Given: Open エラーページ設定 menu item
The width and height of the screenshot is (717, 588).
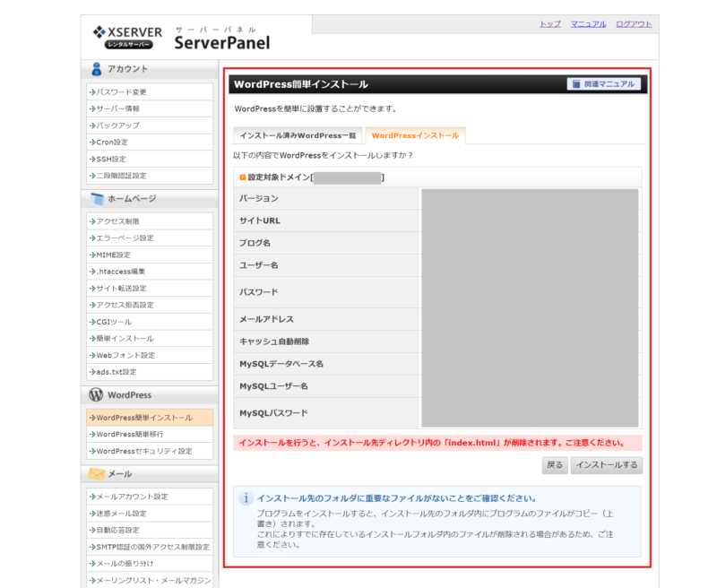Looking at the screenshot, I should (x=150, y=238).
